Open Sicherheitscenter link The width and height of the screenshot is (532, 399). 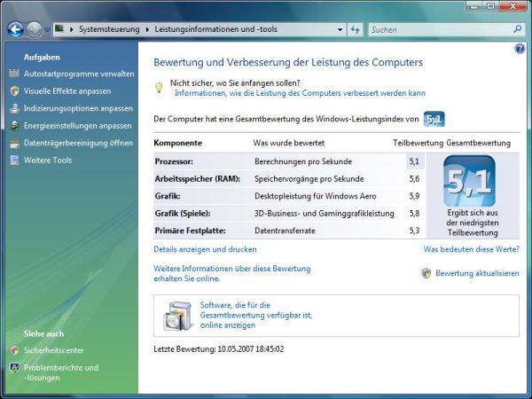coord(53,350)
